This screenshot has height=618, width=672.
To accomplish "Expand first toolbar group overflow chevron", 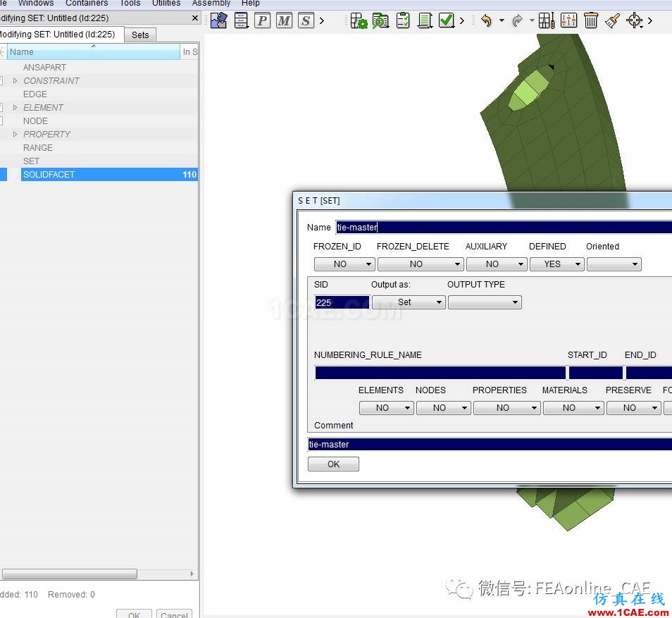I will 322,20.
